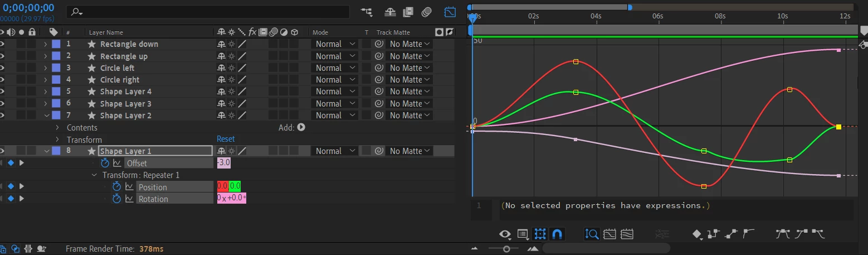Image resolution: width=868 pixels, height=255 pixels.
Task: Toggle shy switch on Rectangle up layer
Action: [x=221, y=56]
